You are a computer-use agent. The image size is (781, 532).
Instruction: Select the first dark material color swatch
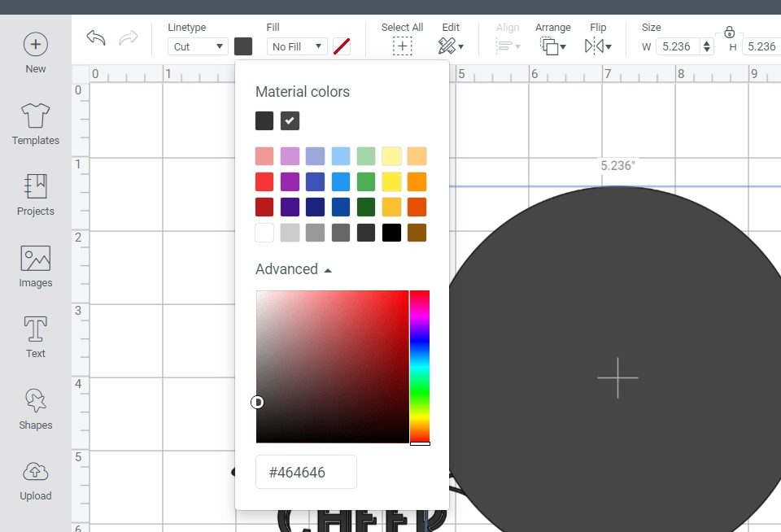[264, 120]
